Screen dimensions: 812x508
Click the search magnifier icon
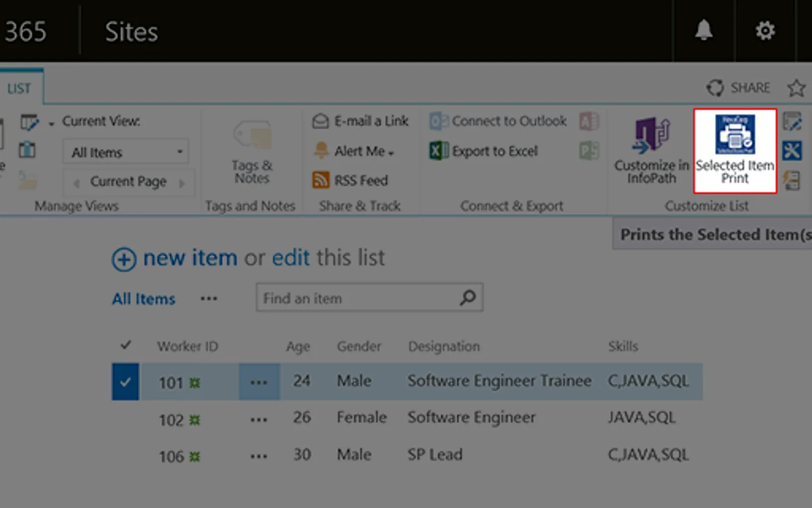(467, 298)
